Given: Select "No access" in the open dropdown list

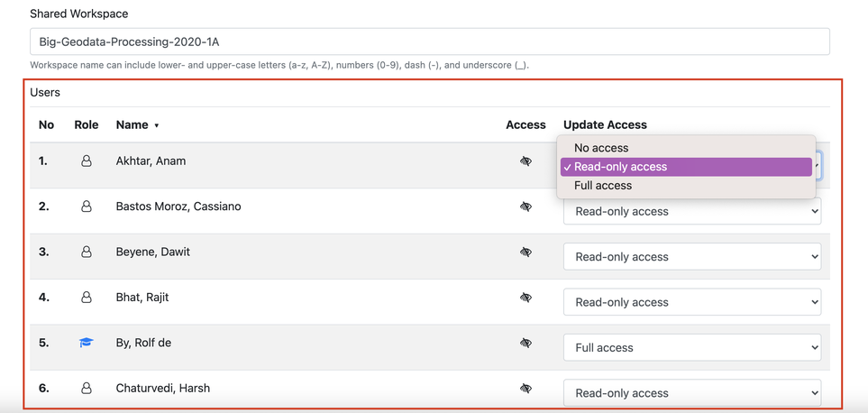Looking at the screenshot, I should pos(601,148).
